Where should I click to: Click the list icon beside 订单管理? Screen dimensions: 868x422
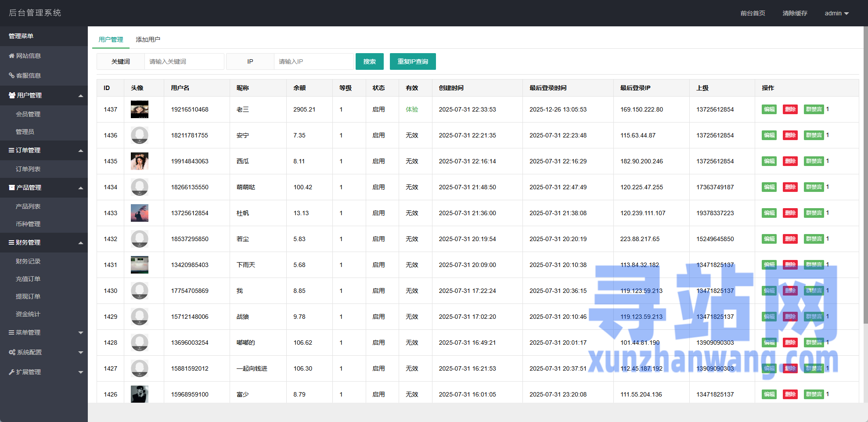(11, 150)
